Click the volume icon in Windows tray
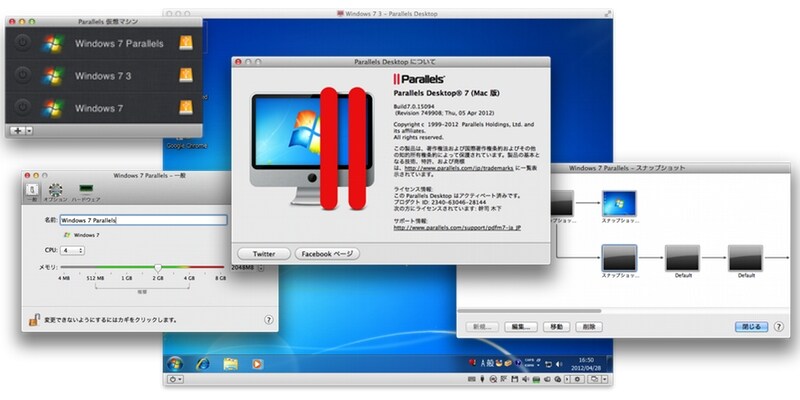This screenshot has width=800, height=400. pyautogui.click(x=559, y=364)
